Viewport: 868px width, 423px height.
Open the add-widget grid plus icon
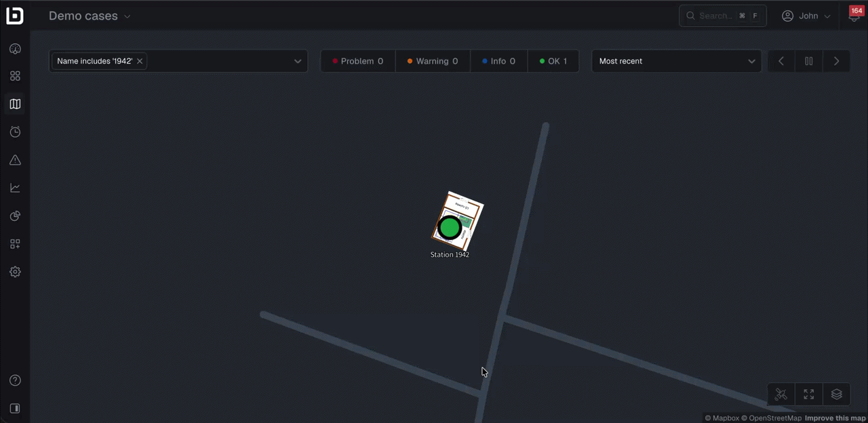(15, 244)
